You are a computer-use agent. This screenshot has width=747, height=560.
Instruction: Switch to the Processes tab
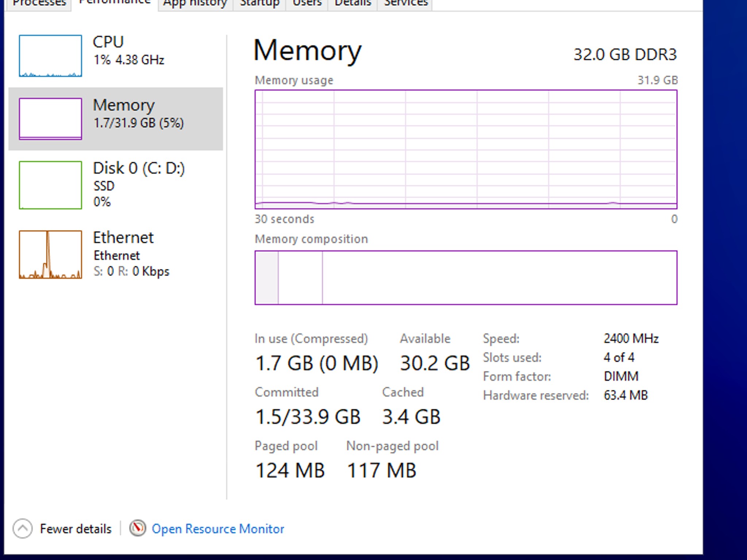coord(39,4)
